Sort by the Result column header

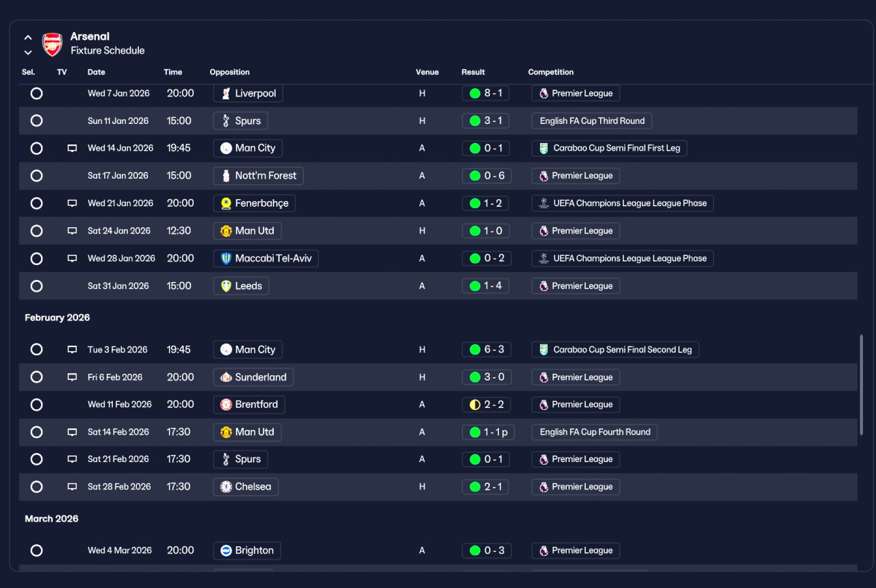tap(473, 72)
